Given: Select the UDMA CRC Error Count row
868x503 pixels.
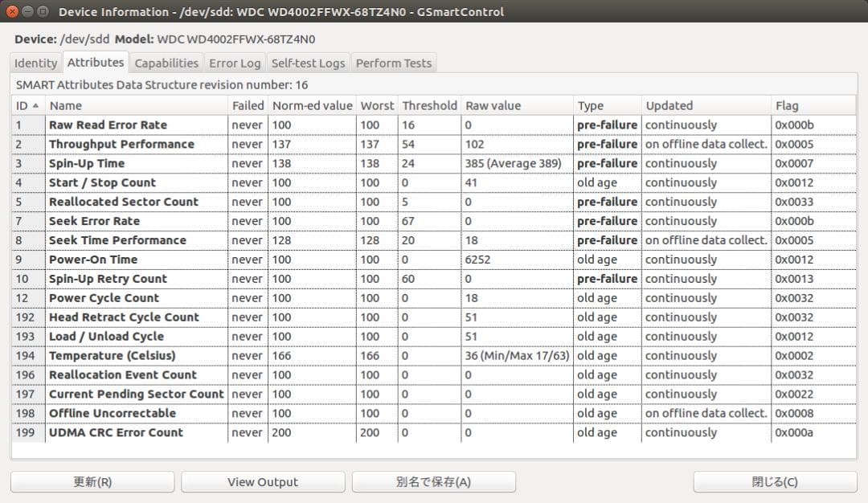Looking at the screenshot, I should click(116, 433).
